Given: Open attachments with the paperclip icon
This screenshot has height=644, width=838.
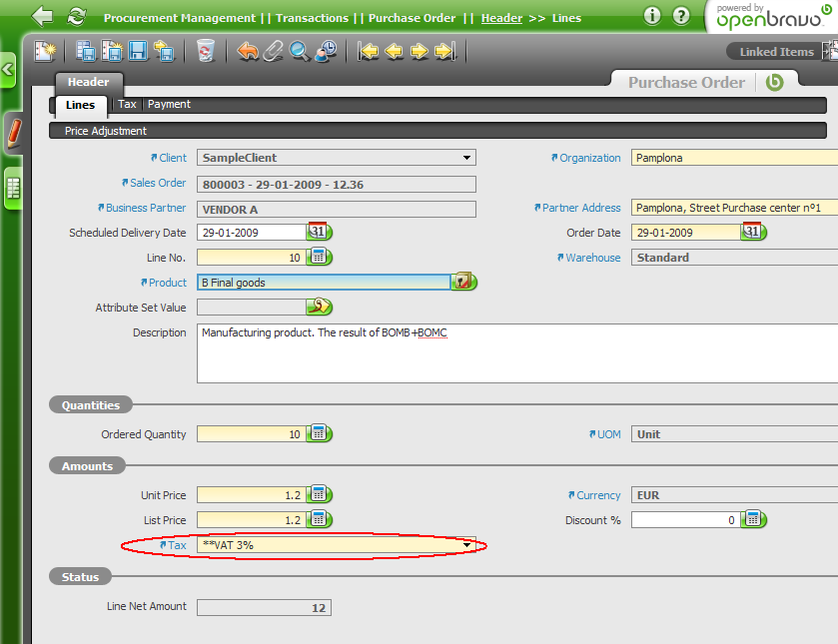Looking at the screenshot, I should point(274,51).
